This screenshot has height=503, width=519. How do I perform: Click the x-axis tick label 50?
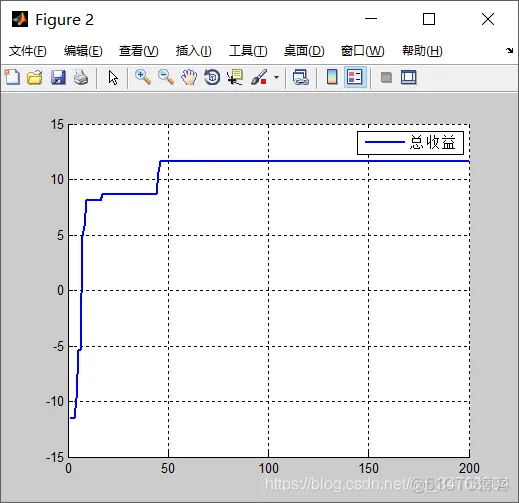pos(168,468)
